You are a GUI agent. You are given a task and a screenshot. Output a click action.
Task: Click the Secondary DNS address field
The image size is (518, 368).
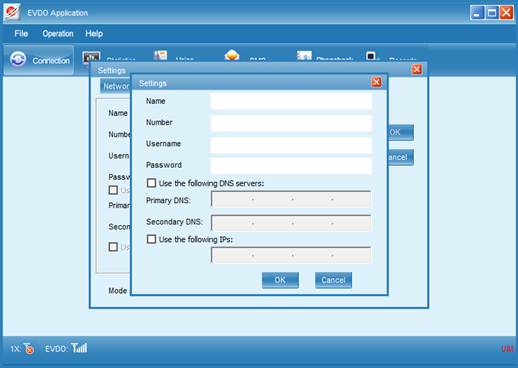coord(291,222)
